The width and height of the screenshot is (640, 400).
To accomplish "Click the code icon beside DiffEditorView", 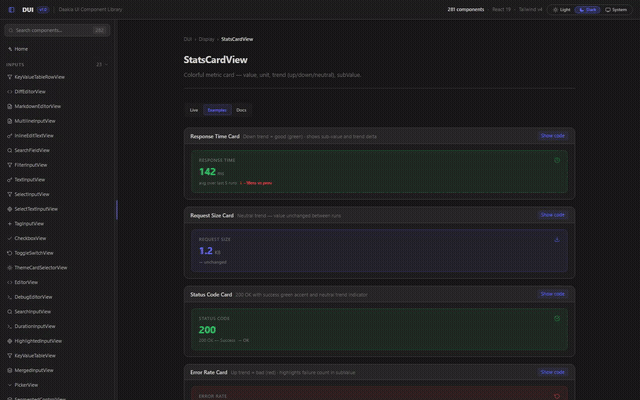I will [9, 91].
